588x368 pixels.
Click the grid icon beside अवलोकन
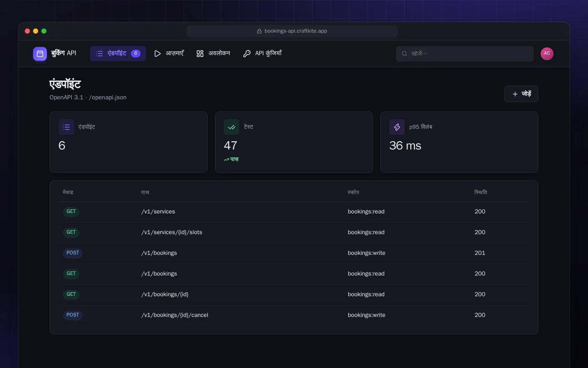pos(200,54)
